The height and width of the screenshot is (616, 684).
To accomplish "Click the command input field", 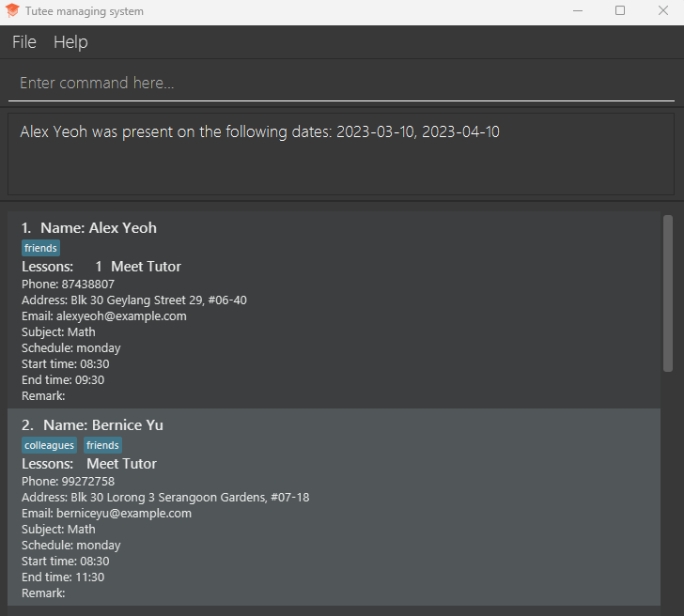I will click(x=341, y=84).
